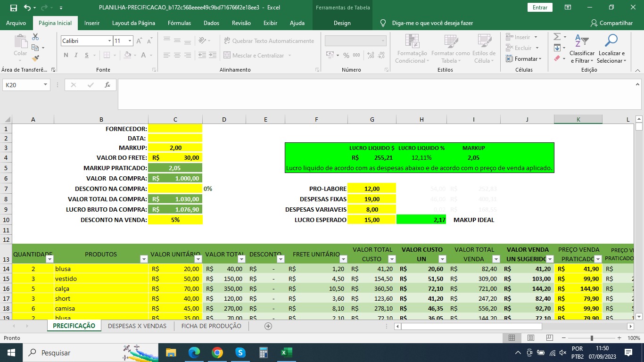This screenshot has width=644, height=362.
Task: Click the AutoSum sigma icon
Action: [x=557, y=37]
